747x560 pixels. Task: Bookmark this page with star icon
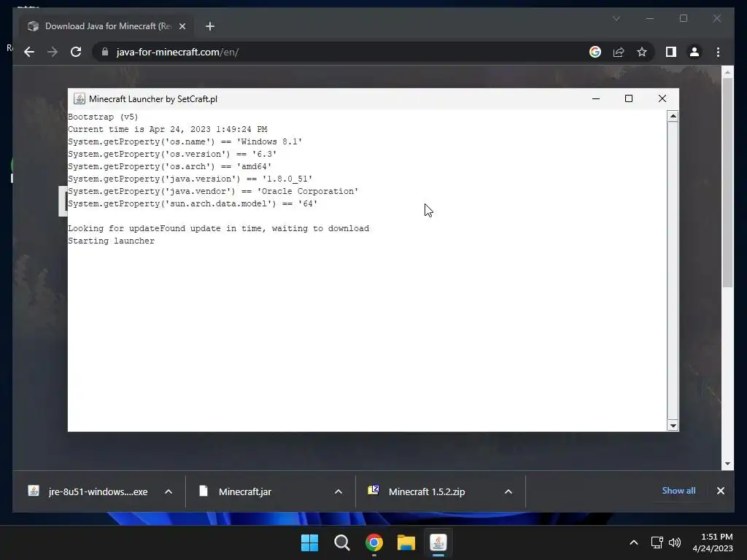point(642,52)
